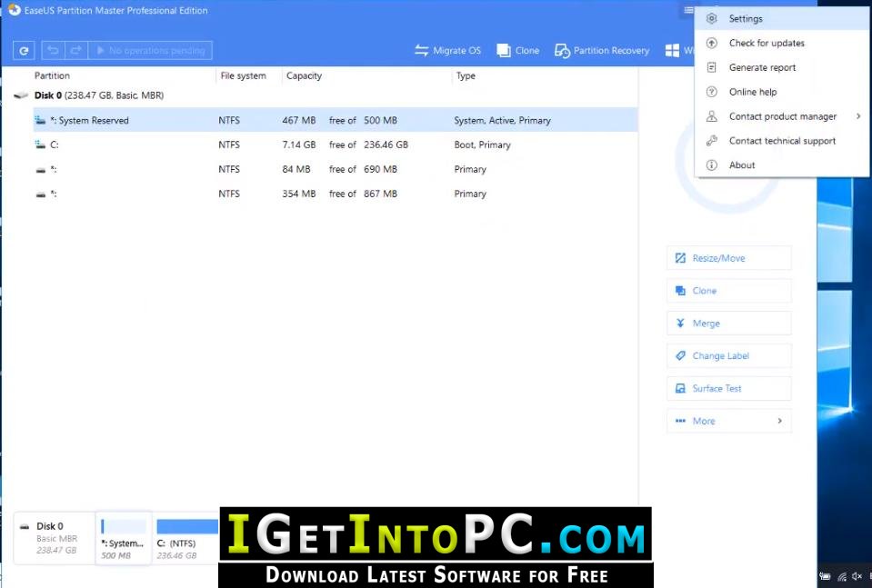The width and height of the screenshot is (872, 588).
Task: Expand the More operations list
Action: tap(729, 422)
